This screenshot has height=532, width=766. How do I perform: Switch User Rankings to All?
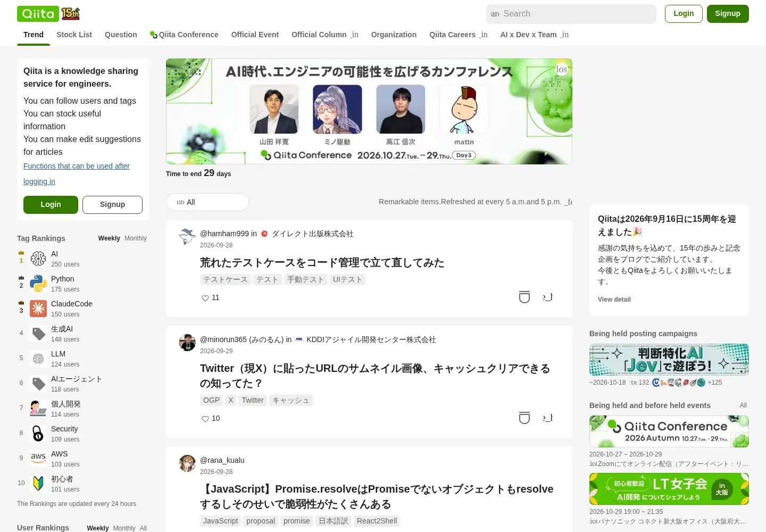point(143,528)
